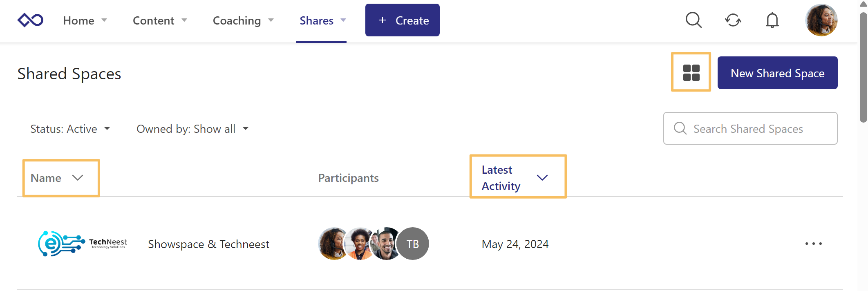This screenshot has height=291, width=868.
Task: Open the Content menu
Action: [x=160, y=20]
